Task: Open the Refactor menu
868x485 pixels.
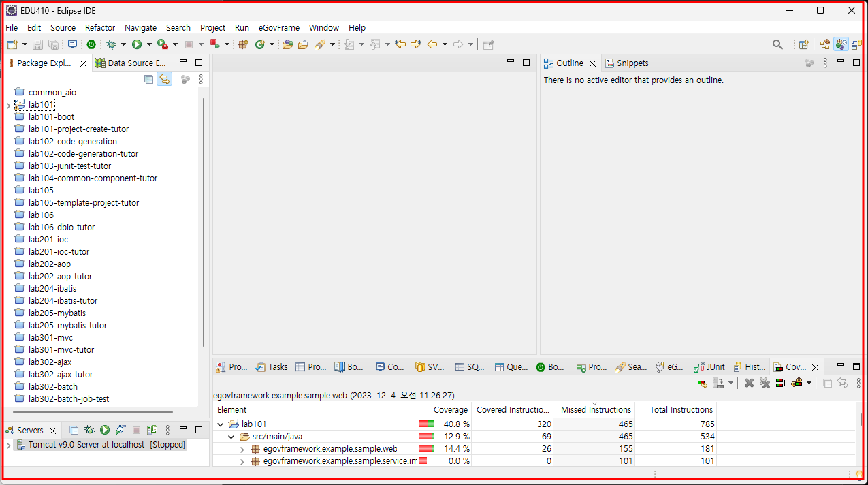Action: point(100,28)
